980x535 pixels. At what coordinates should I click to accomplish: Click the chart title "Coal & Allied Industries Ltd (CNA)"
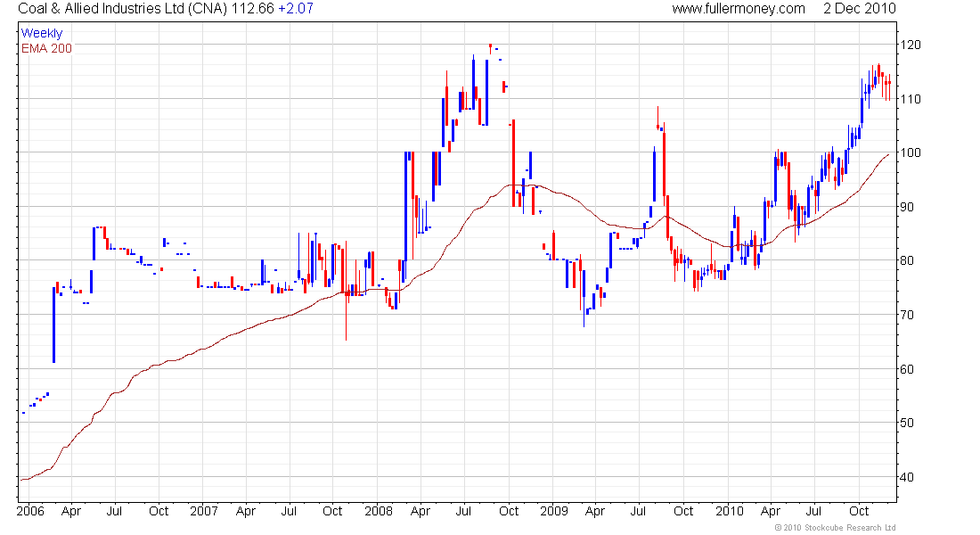(x=123, y=9)
